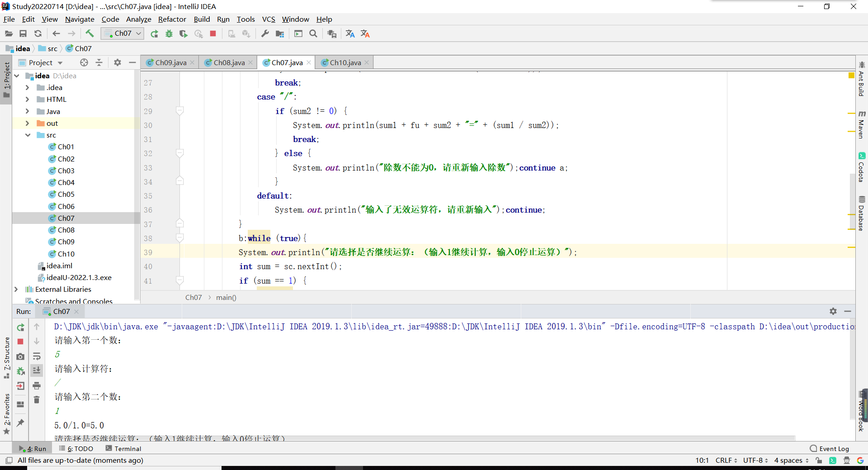Rerun Ch07 in the Run panel
Screen dimensions: 868x470
20,327
